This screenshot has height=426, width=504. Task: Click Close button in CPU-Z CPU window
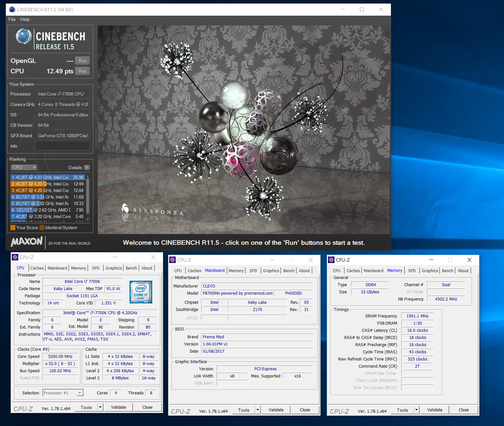coord(147,407)
